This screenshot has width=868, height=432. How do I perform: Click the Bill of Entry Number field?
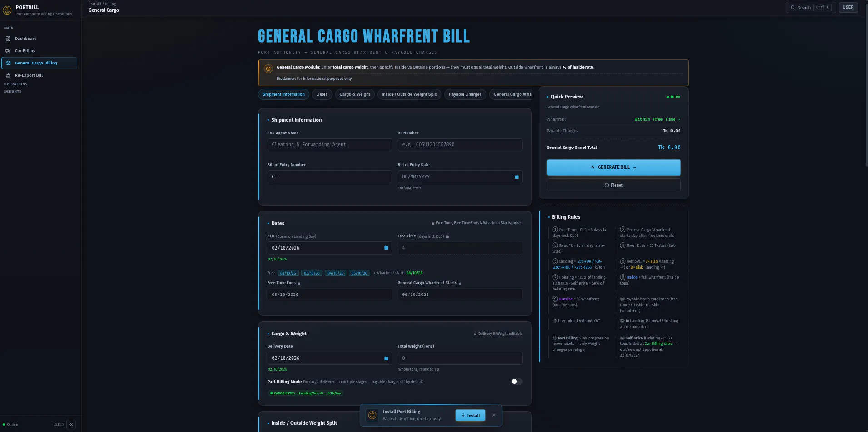point(330,177)
